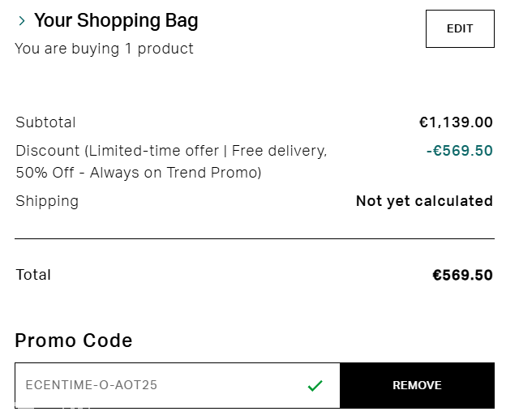The height and width of the screenshot is (420, 519).
Task: Click the green checkmark validation icon
Action: click(x=315, y=386)
